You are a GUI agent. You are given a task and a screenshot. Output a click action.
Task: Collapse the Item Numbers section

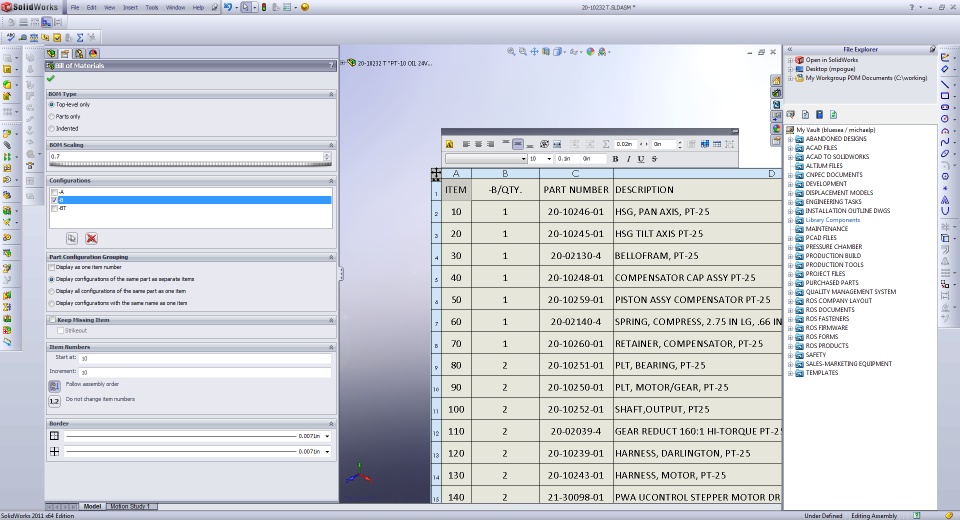[x=331, y=347]
